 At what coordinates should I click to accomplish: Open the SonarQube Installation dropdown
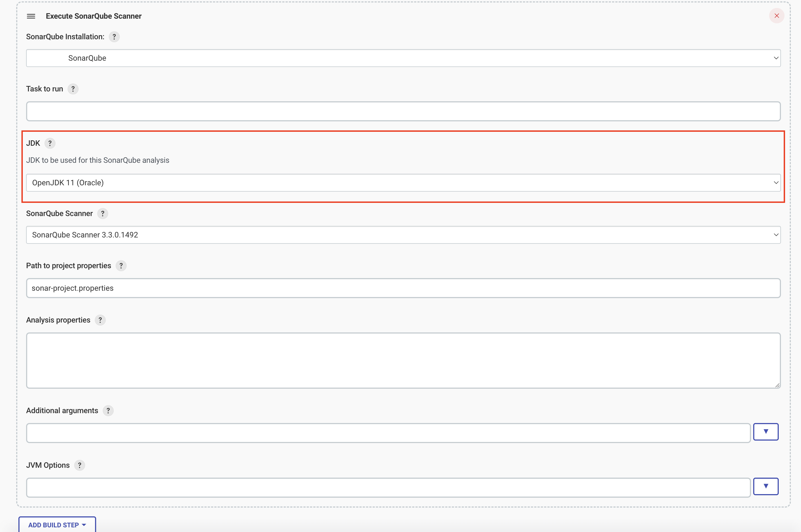(x=403, y=58)
